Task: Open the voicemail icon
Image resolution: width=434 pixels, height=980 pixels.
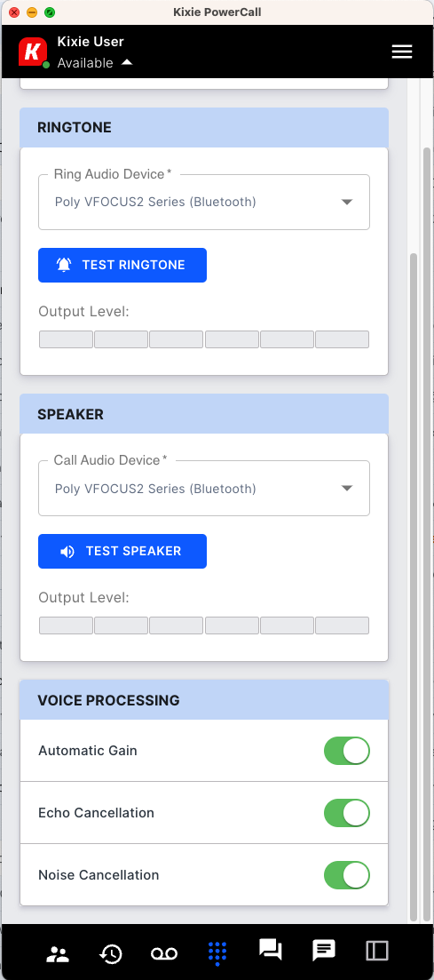Action: click(x=164, y=953)
